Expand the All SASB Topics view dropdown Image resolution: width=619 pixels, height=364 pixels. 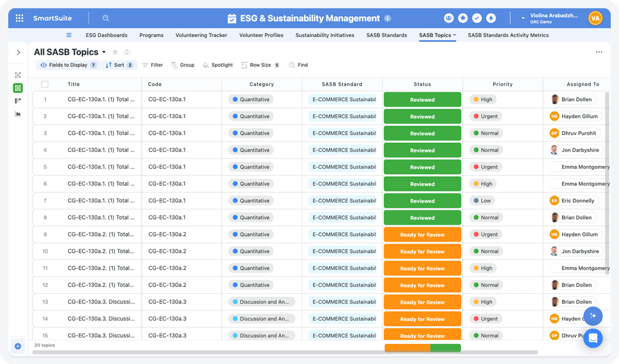tap(104, 52)
